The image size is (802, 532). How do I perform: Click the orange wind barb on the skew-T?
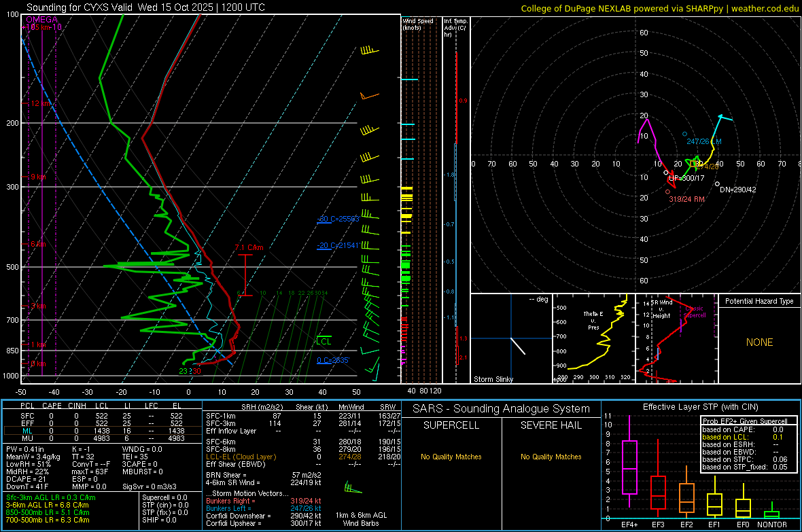(369, 96)
